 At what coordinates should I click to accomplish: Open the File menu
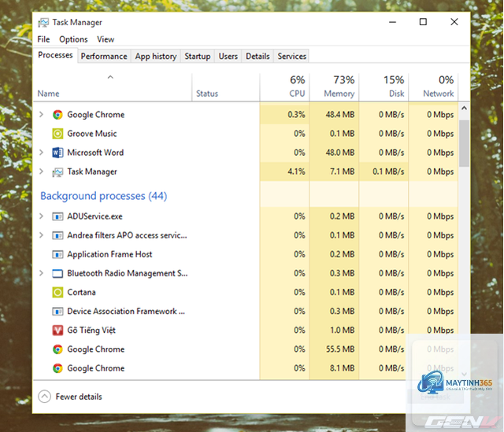click(43, 39)
